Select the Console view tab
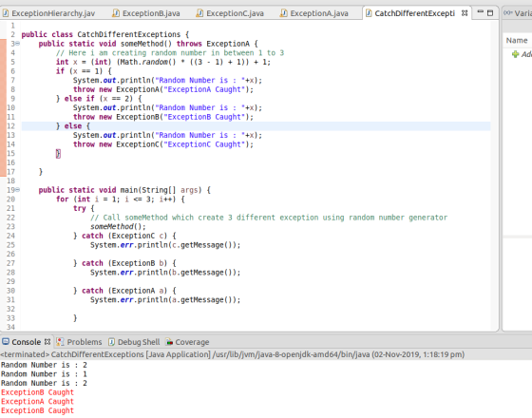The image size is (532, 418). tap(27, 342)
